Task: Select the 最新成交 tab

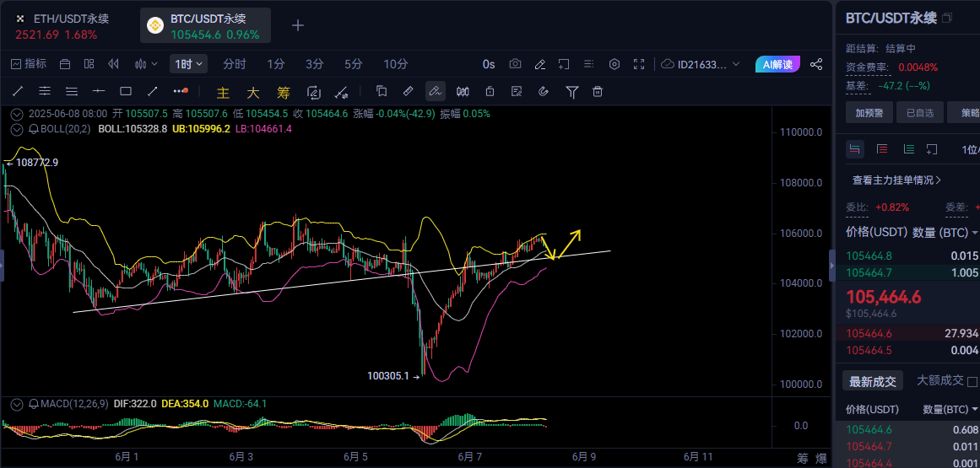Action: click(x=872, y=381)
